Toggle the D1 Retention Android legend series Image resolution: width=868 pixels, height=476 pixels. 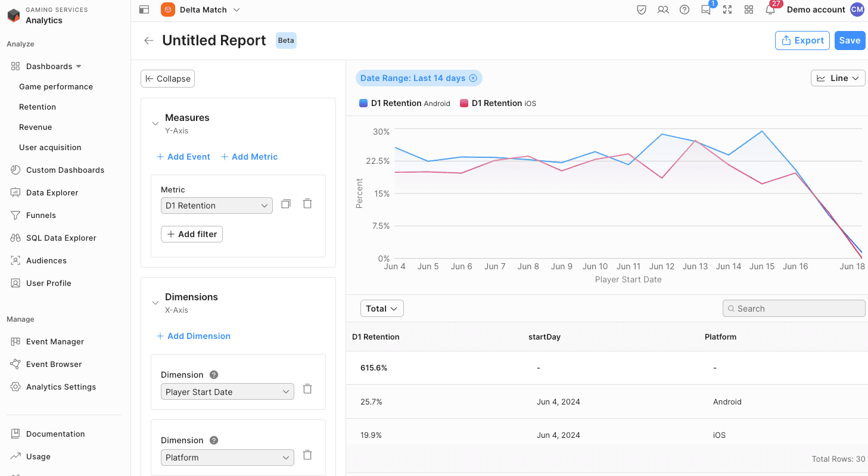405,104
